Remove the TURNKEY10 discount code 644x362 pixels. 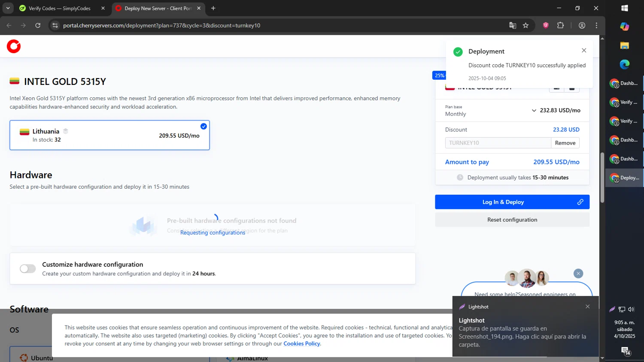(x=565, y=143)
